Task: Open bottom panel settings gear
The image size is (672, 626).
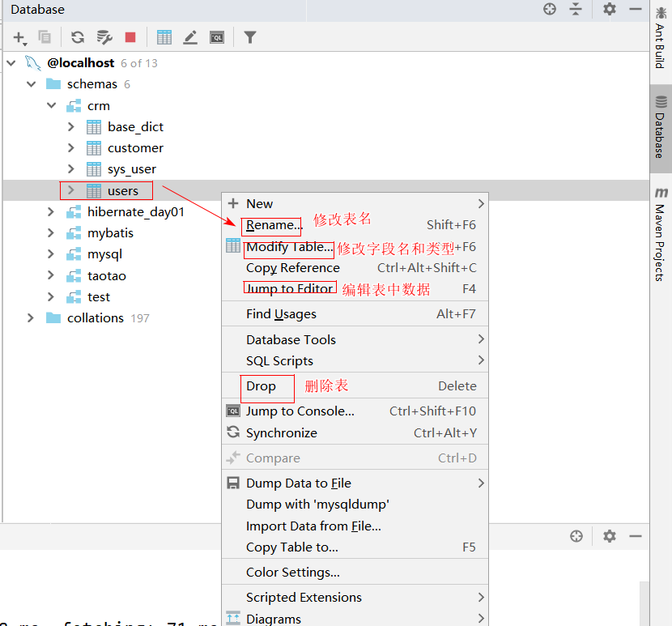Action: [x=609, y=536]
